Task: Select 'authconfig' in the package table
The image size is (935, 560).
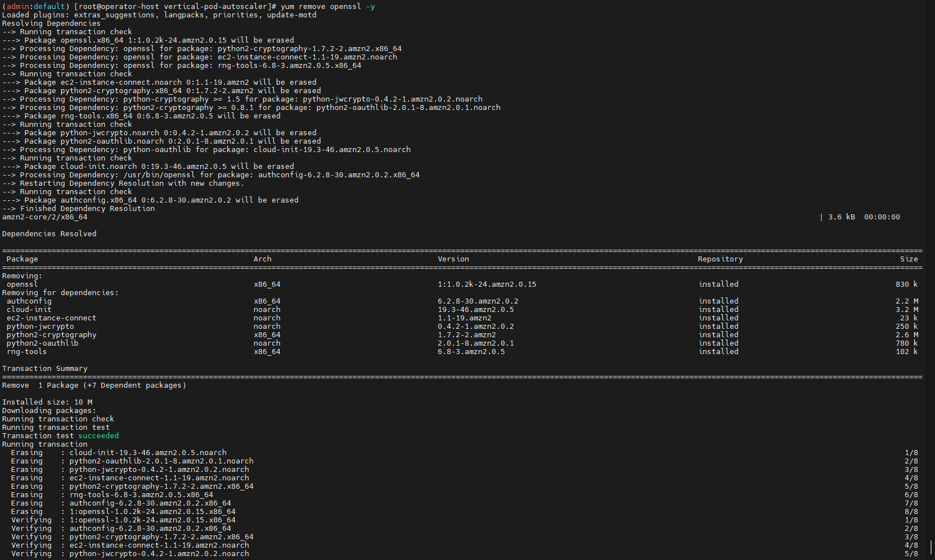Action: click(x=29, y=301)
